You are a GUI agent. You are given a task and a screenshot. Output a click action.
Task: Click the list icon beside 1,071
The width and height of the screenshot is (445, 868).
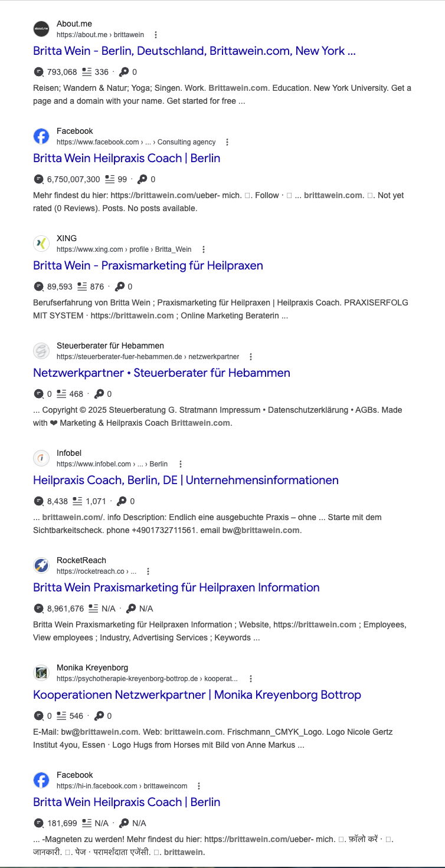tap(77, 501)
